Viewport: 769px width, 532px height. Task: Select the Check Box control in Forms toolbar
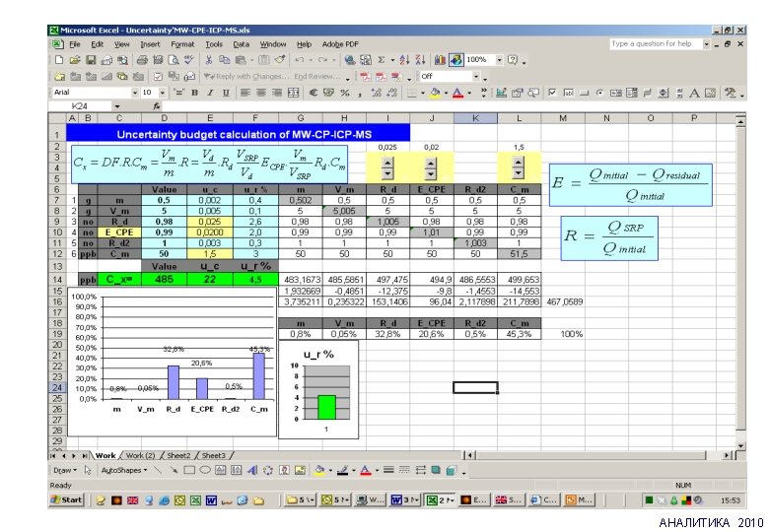(552, 93)
